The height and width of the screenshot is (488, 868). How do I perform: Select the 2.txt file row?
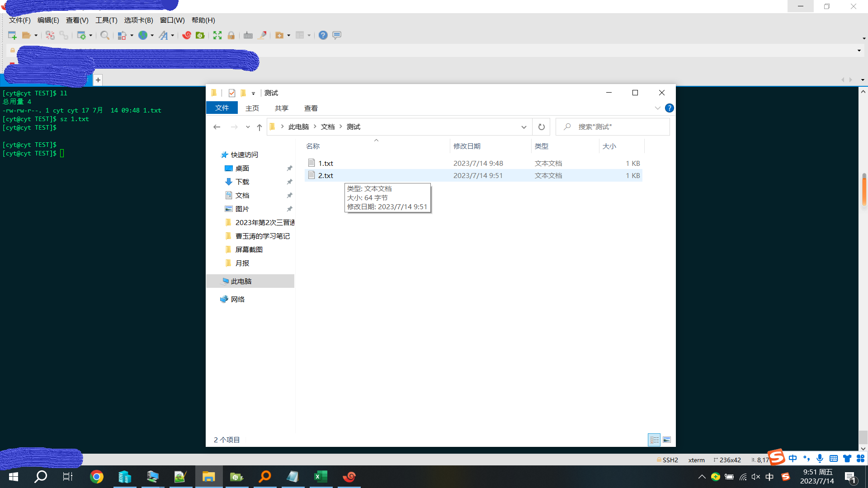(x=473, y=175)
